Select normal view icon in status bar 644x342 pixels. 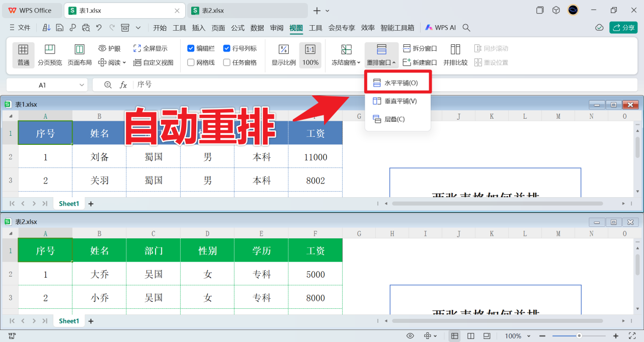454,336
